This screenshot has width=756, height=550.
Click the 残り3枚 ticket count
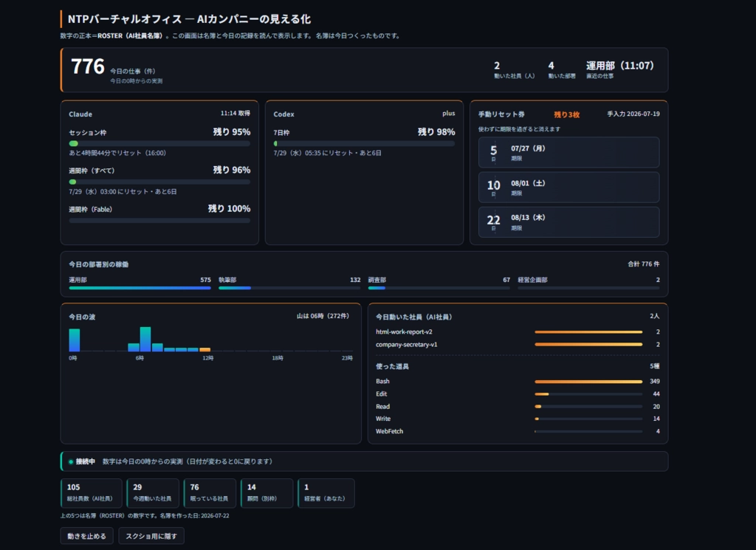[566, 114]
